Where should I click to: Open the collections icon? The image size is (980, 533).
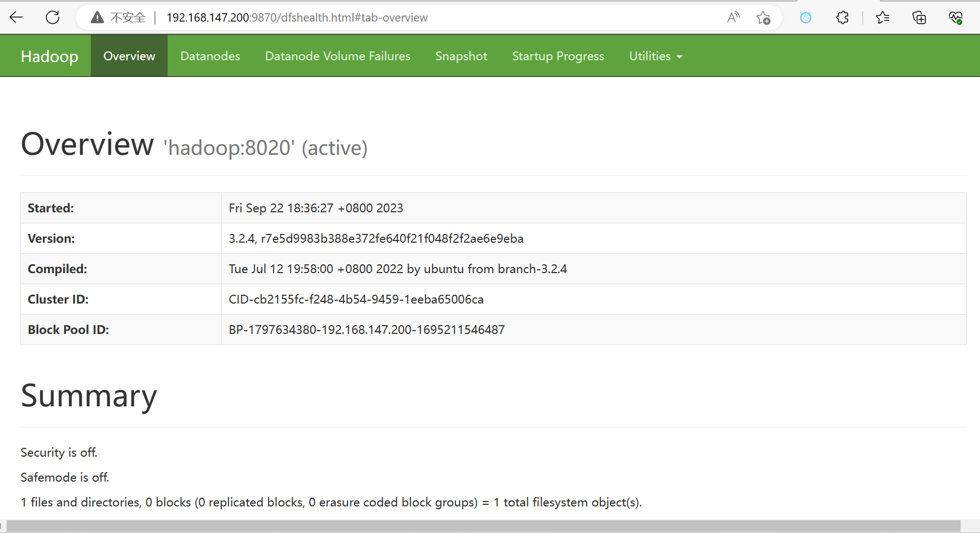(919, 18)
